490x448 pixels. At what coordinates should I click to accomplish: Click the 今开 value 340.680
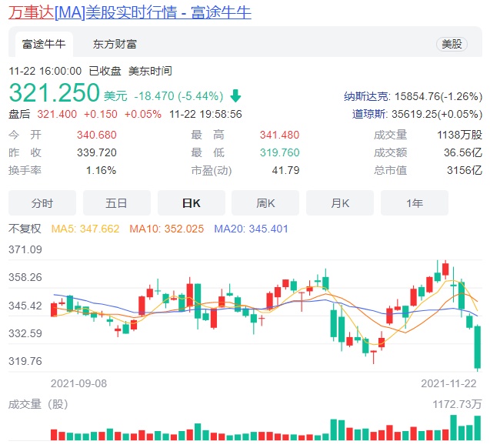[x=97, y=135]
